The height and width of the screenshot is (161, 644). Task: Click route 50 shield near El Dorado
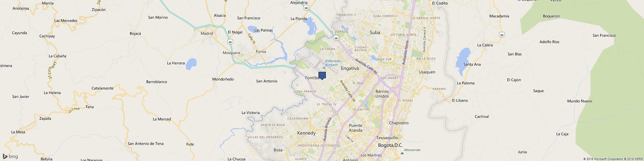pos(336,38)
